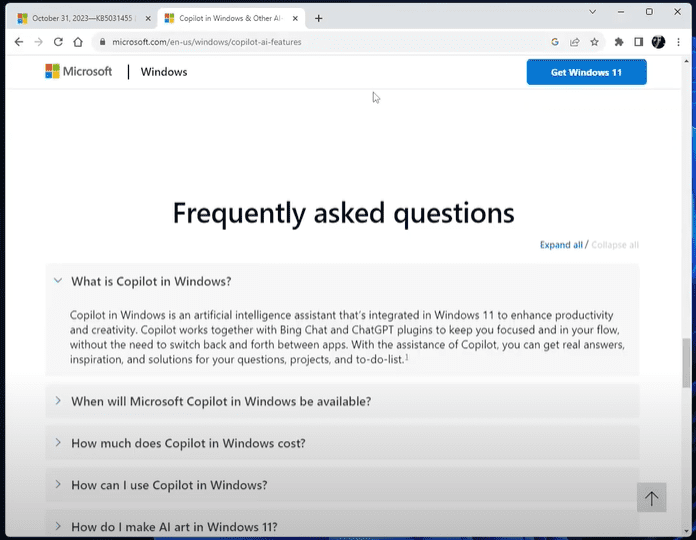Click the Expand all link
Viewport: 696px width, 540px height.
[x=560, y=245]
